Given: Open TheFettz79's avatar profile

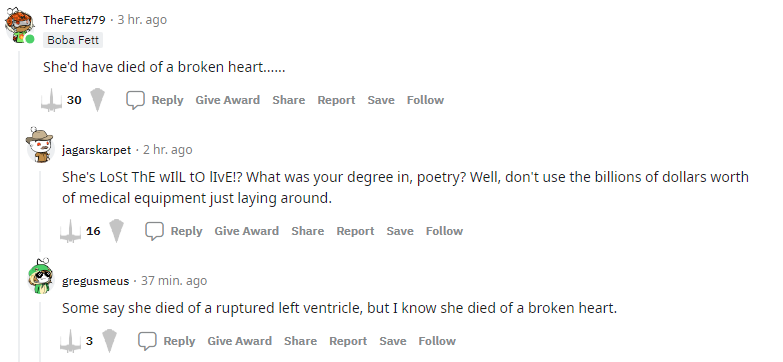Looking at the screenshot, I should [x=19, y=25].
